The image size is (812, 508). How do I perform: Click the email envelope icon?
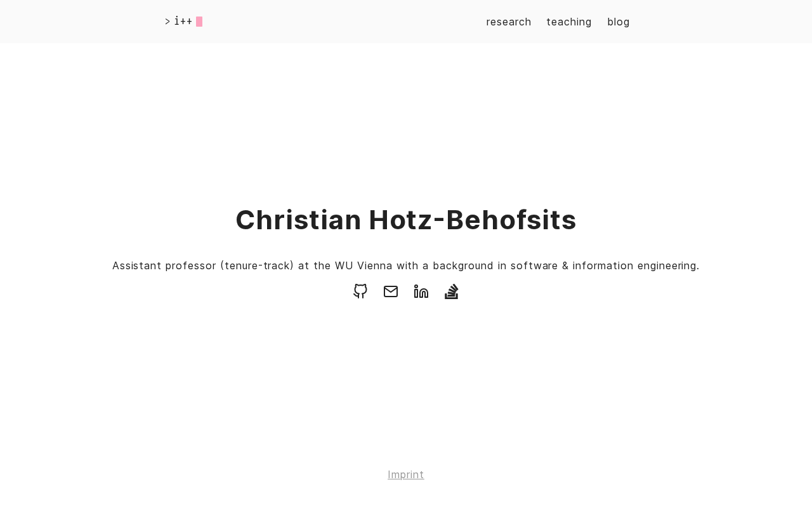click(x=391, y=291)
